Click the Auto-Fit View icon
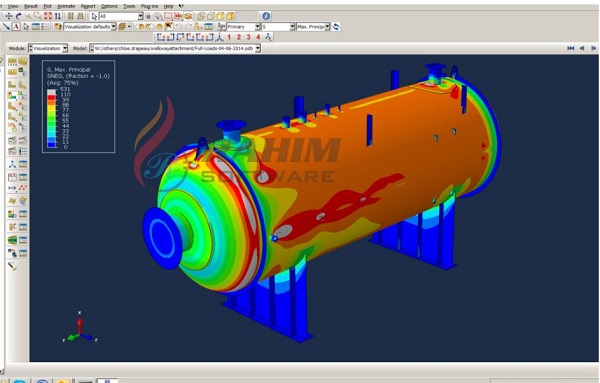The height and width of the screenshot is (383, 600). (48, 16)
